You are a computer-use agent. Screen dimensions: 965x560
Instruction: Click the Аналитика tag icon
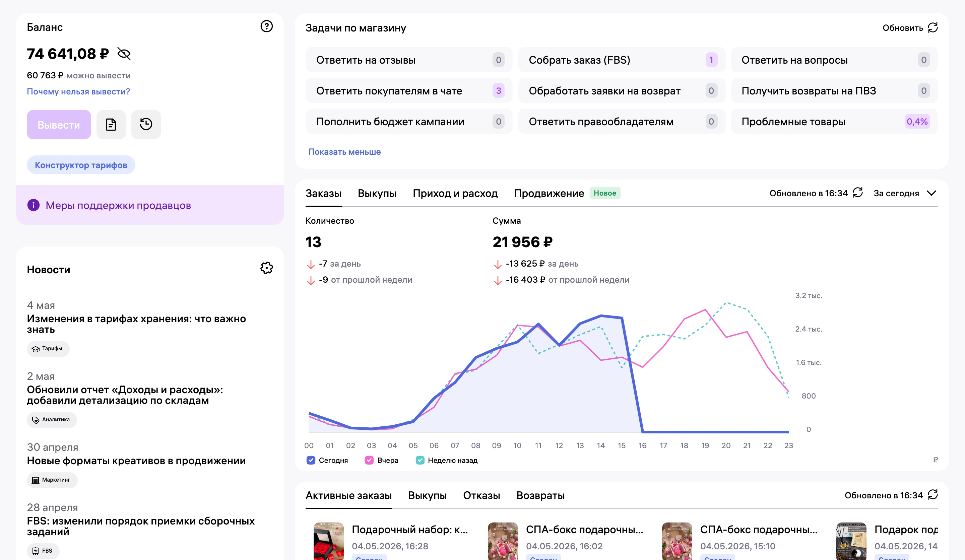tap(36, 420)
